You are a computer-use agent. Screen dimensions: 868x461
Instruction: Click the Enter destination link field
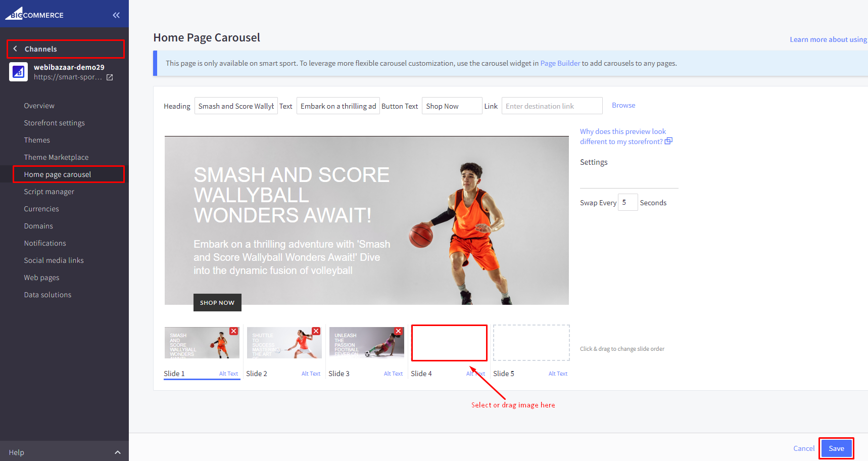552,106
